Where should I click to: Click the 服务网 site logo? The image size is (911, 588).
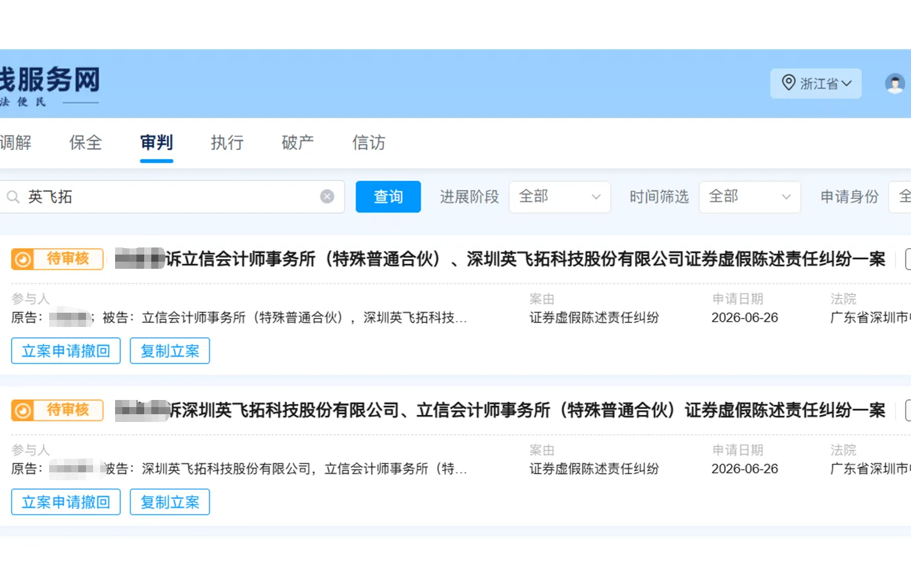(50, 85)
